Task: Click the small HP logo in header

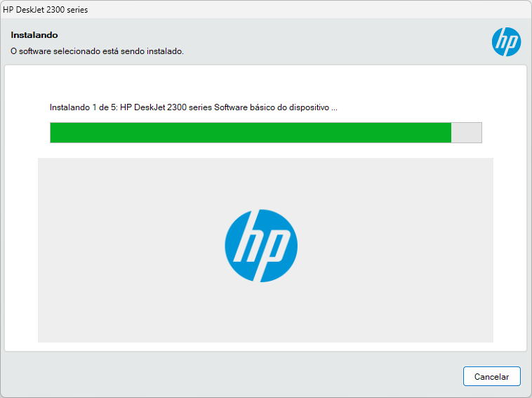Action: (506, 41)
